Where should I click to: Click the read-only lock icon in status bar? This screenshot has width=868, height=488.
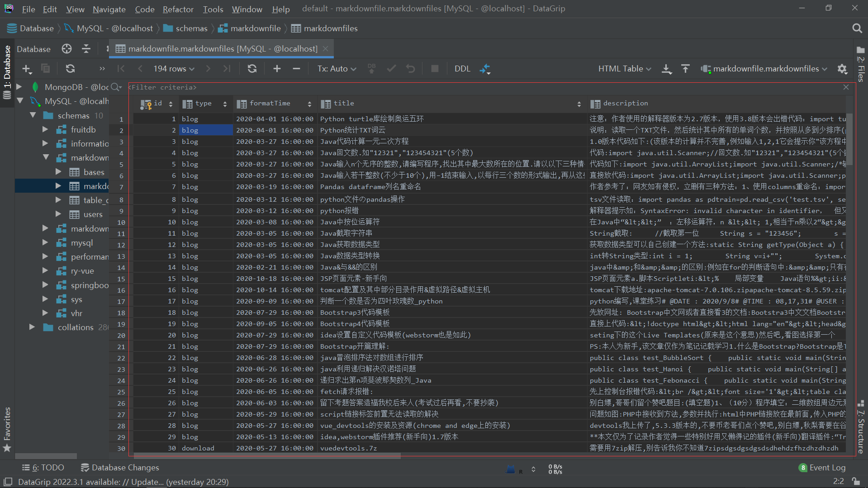point(855,481)
